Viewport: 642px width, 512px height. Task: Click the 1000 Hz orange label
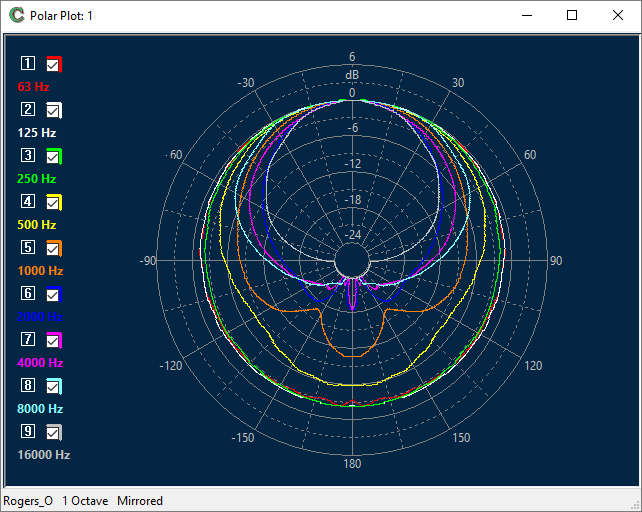pyautogui.click(x=40, y=271)
